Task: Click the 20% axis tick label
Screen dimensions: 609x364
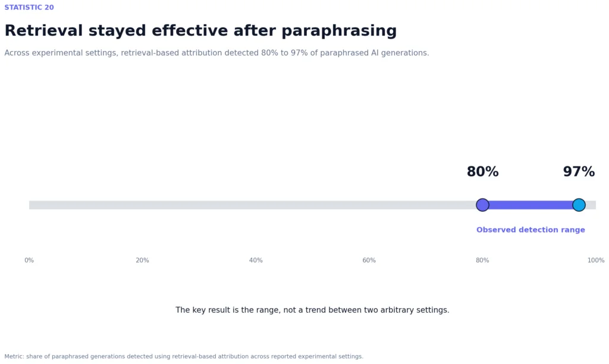Action: [142, 261]
